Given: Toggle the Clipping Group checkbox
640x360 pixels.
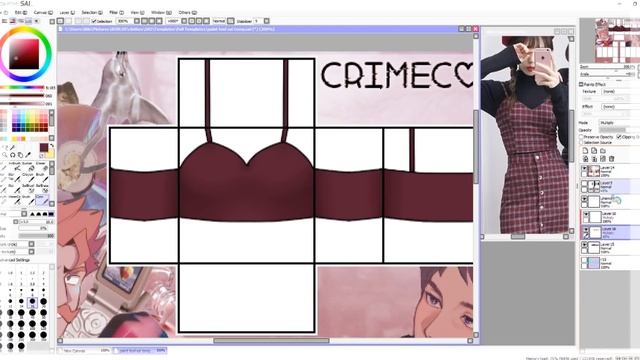Looking at the screenshot, I should click(619, 137).
